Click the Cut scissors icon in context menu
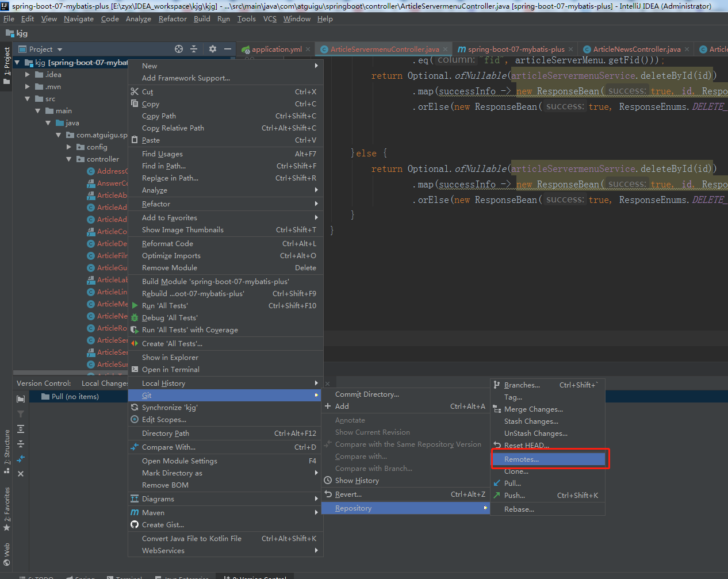The width and height of the screenshot is (728, 579). tap(135, 91)
